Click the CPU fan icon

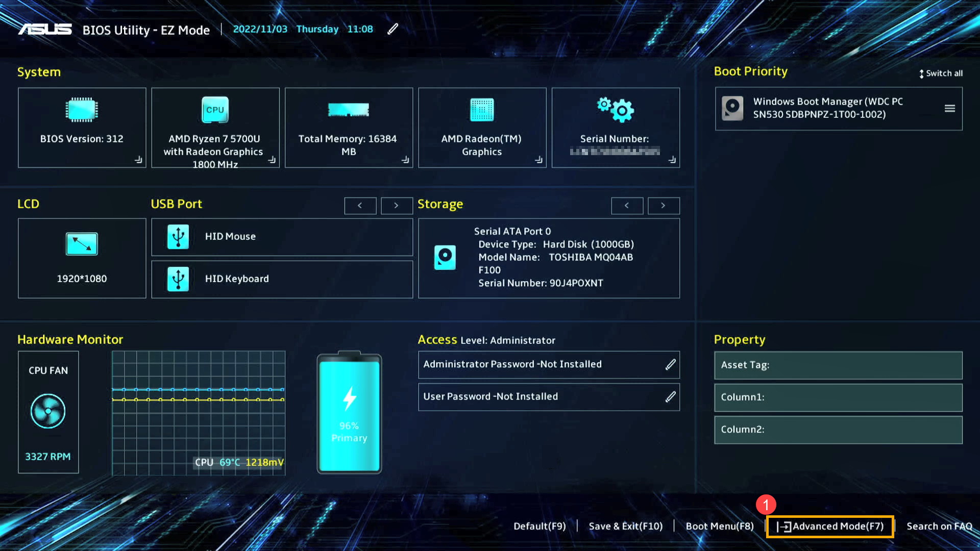click(48, 411)
